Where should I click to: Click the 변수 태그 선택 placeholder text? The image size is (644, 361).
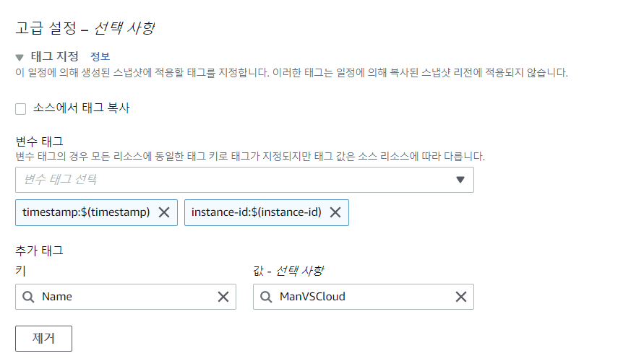point(61,179)
